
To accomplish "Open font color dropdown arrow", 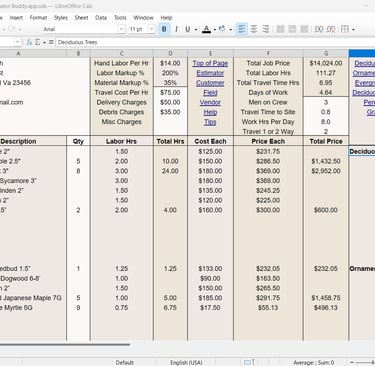I will pyautogui.click(x=215, y=30).
